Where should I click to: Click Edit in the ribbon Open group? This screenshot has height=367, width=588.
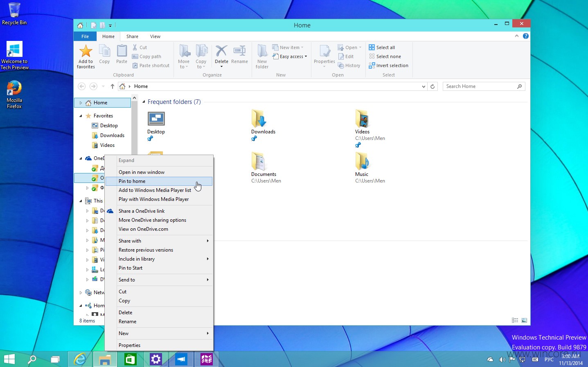coord(346,56)
